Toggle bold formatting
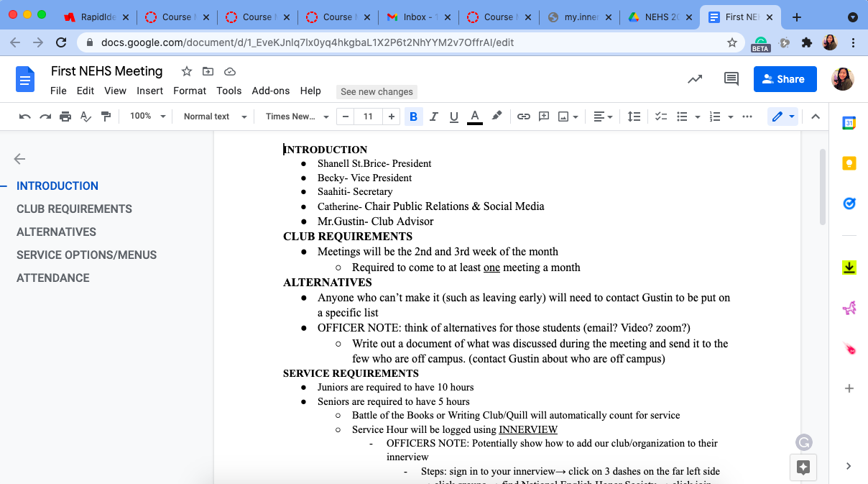The image size is (868, 484). pos(413,117)
